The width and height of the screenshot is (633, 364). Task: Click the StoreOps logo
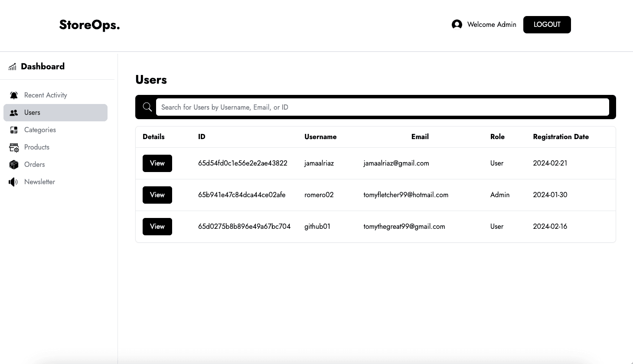tap(90, 25)
